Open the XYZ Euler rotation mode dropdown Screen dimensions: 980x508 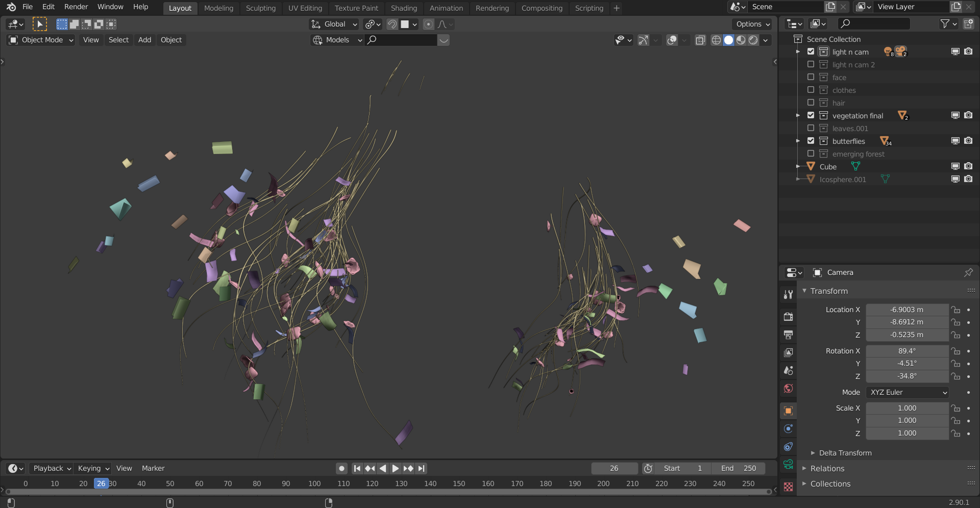pyautogui.click(x=908, y=392)
